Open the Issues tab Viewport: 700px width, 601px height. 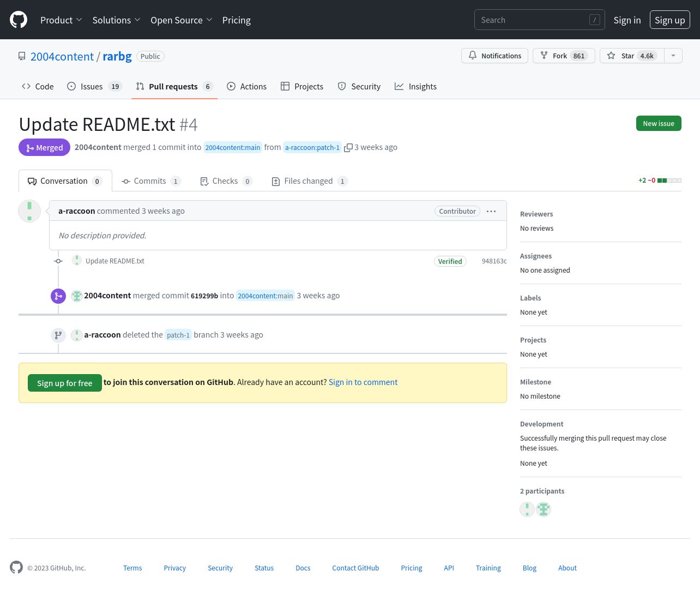click(94, 86)
